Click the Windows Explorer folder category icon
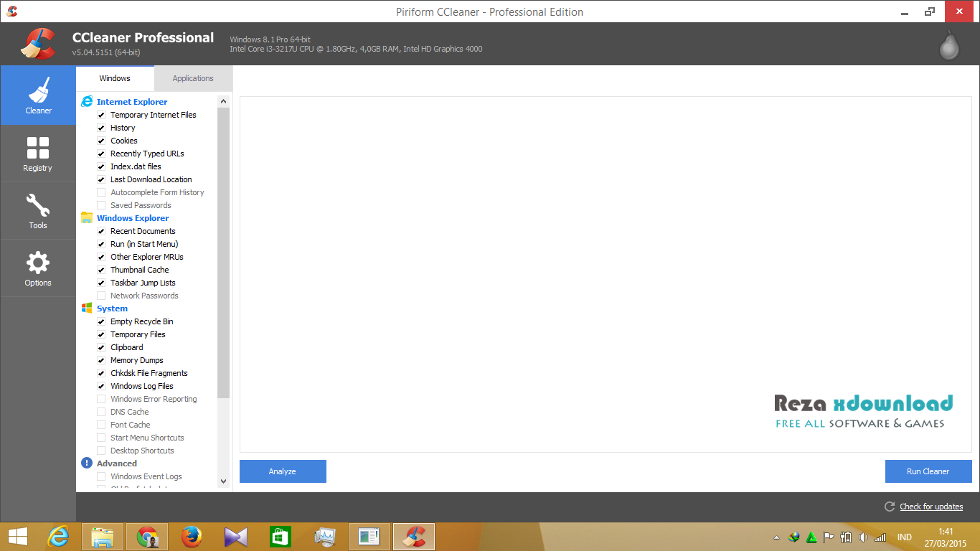This screenshot has width=980, height=551. 87,217
